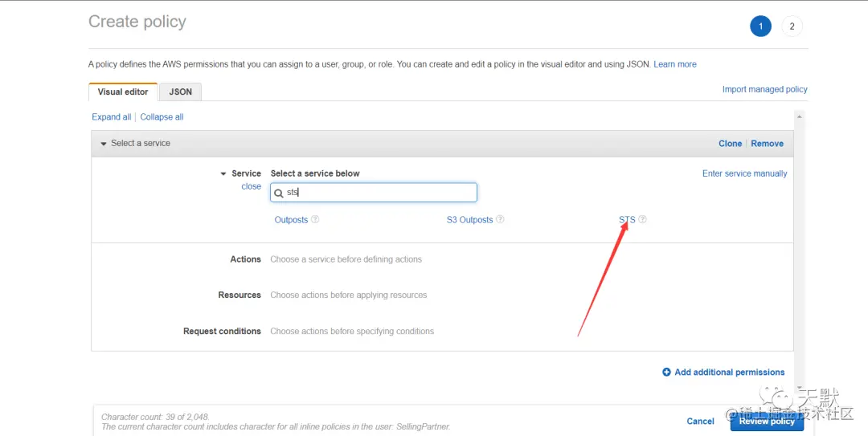
Task: Open the Outposts help question-mark icon
Action: (315, 219)
